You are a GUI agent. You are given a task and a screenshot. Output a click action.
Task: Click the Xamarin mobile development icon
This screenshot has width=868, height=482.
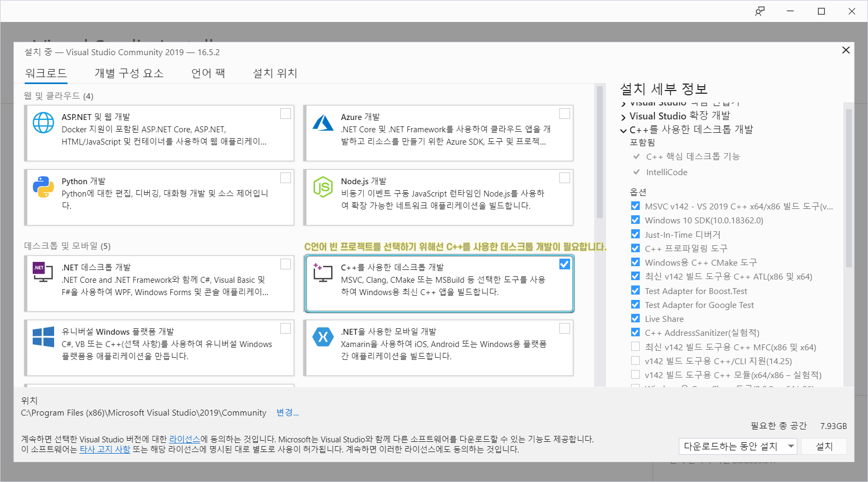pos(323,337)
